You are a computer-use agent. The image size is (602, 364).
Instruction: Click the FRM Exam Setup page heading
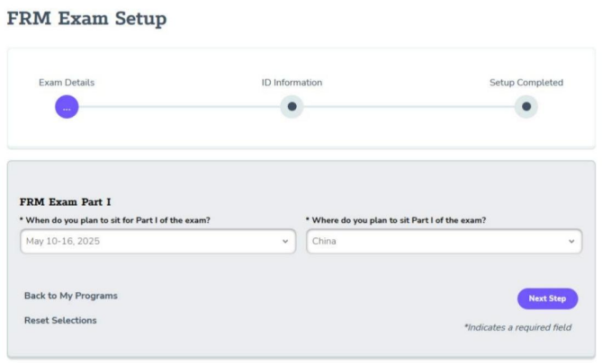86,19
